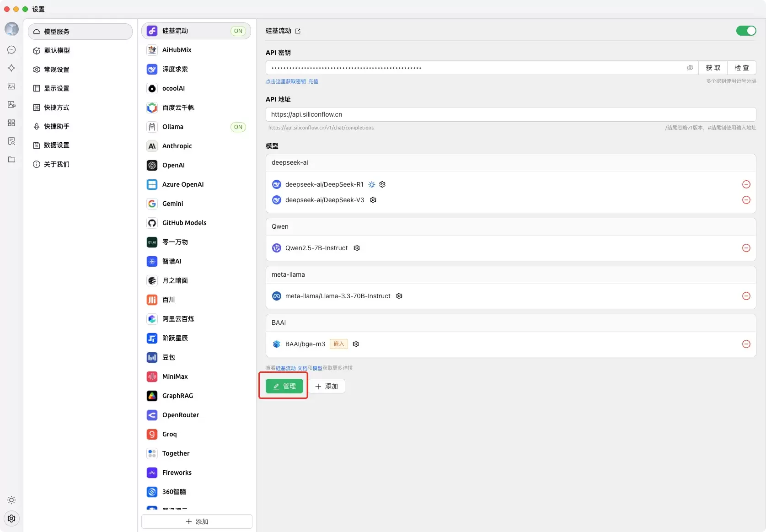
Task: Collapse the Qwen model group
Action: point(511,227)
